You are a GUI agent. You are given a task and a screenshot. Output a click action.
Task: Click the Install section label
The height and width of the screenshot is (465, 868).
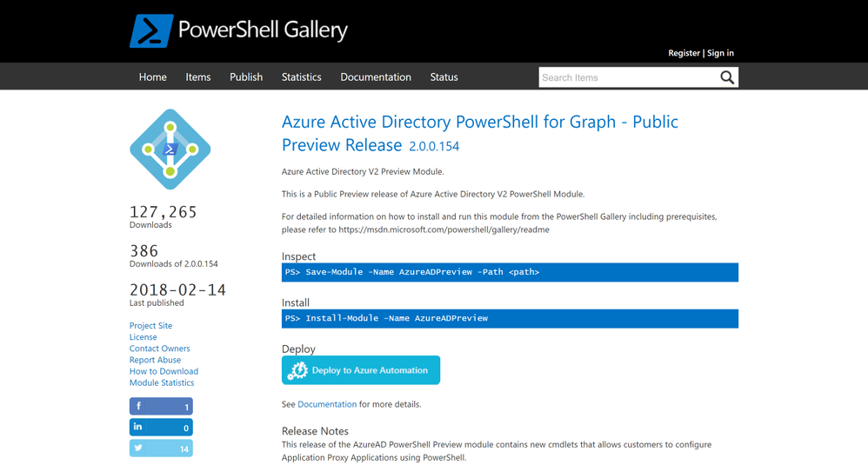(x=296, y=303)
